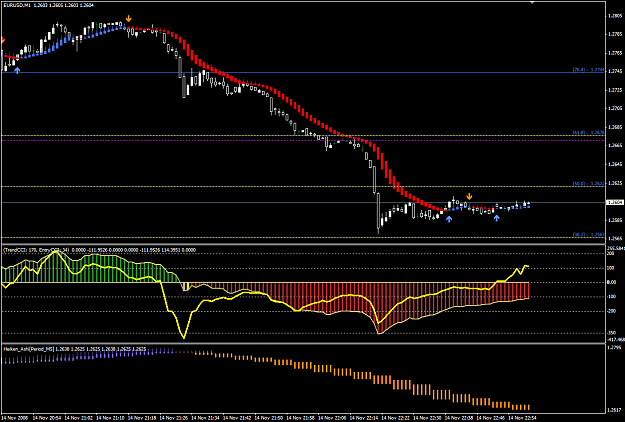The image size is (625, 422).
Task: Click the 14 Nov 2008 date label
Action: [14, 418]
